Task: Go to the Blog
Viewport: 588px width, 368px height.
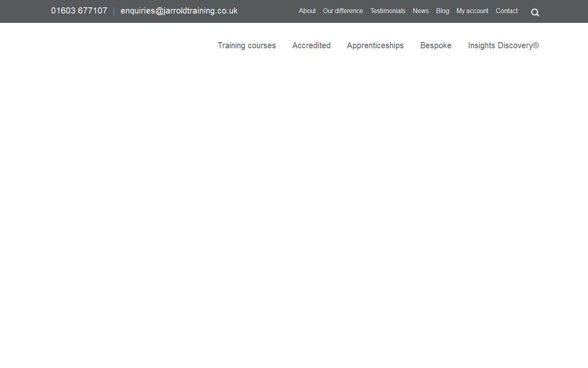Action: click(442, 11)
